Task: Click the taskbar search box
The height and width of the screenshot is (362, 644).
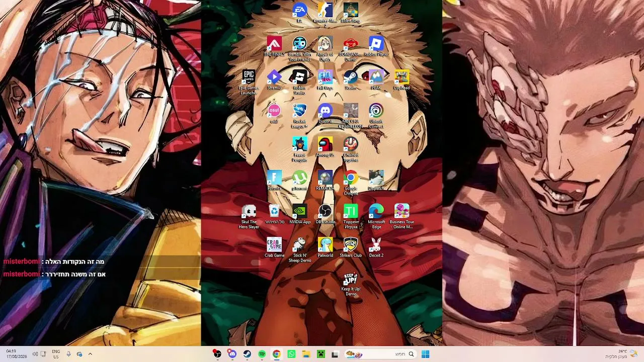Action: tap(381, 354)
